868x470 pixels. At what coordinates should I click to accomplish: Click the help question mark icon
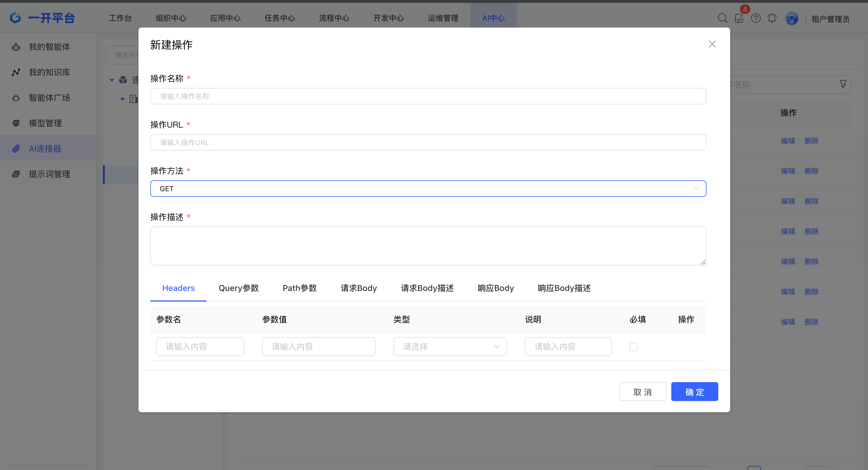(756, 18)
